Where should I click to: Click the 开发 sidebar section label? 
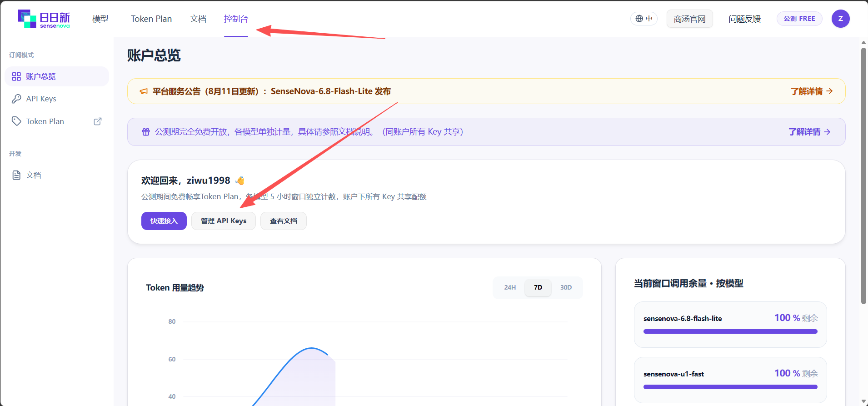[x=15, y=154]
